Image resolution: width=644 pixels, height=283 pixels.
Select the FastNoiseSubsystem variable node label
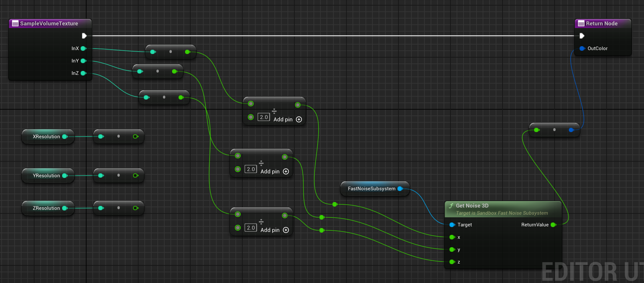(372, 189)
